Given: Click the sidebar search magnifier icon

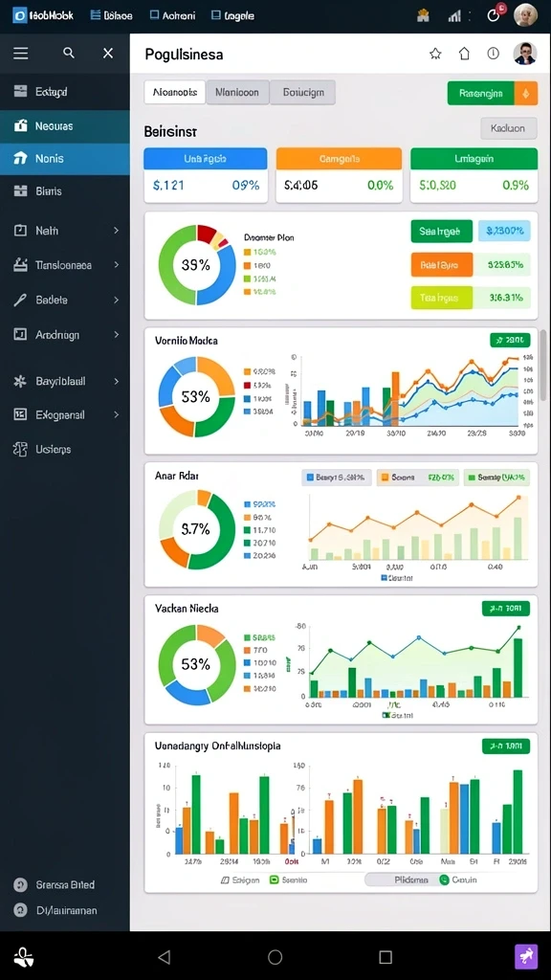Looking at the screenshot, I should tap(69, 54).
